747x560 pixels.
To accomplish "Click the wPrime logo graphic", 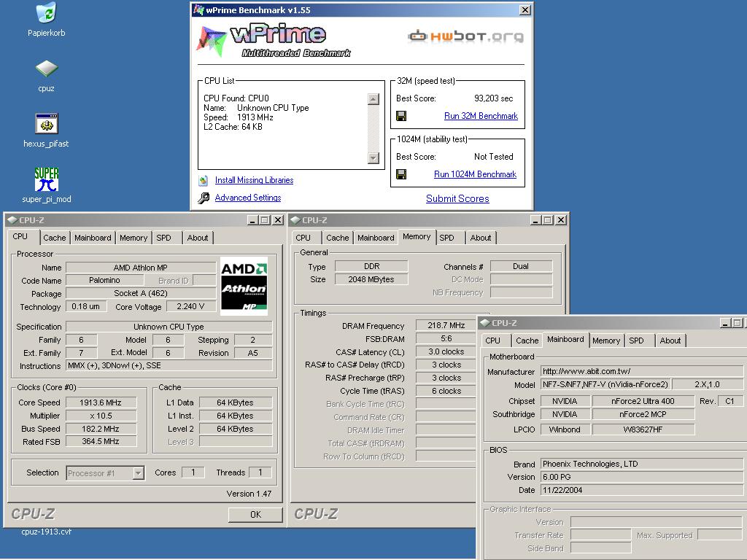I will pyautogui.click(x=274, y=41).
